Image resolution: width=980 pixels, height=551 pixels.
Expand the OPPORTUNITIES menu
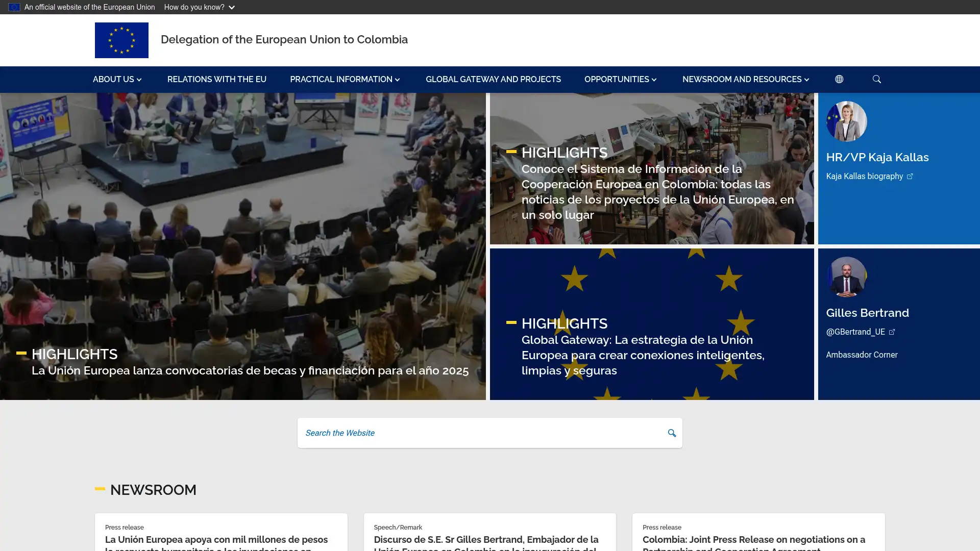620,80
